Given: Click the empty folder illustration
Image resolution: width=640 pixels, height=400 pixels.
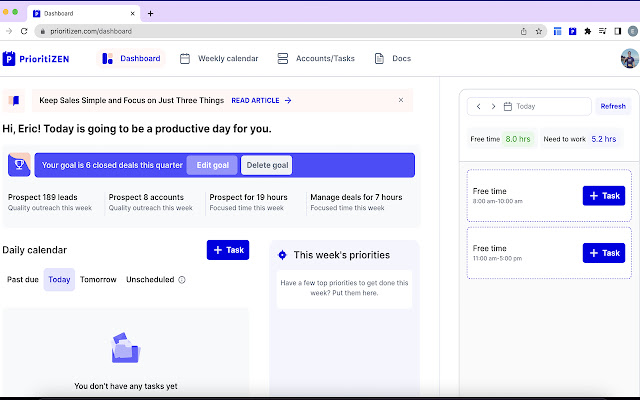Looking at the screenshot, I should [126, 348].
